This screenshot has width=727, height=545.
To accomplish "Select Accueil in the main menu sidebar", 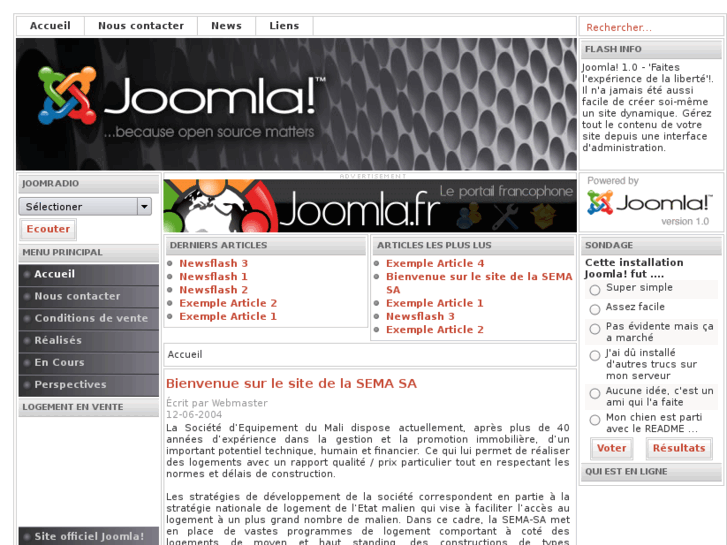I will click(x=89, y=275).
